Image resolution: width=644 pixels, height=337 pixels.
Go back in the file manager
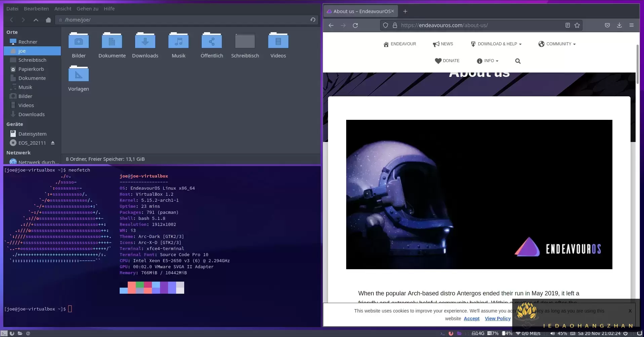tap(12, 20)
